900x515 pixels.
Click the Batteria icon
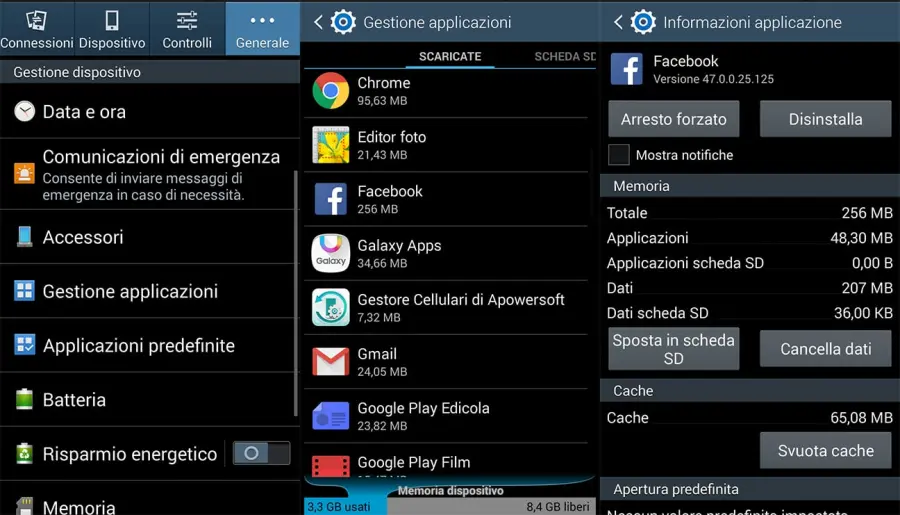24,399
